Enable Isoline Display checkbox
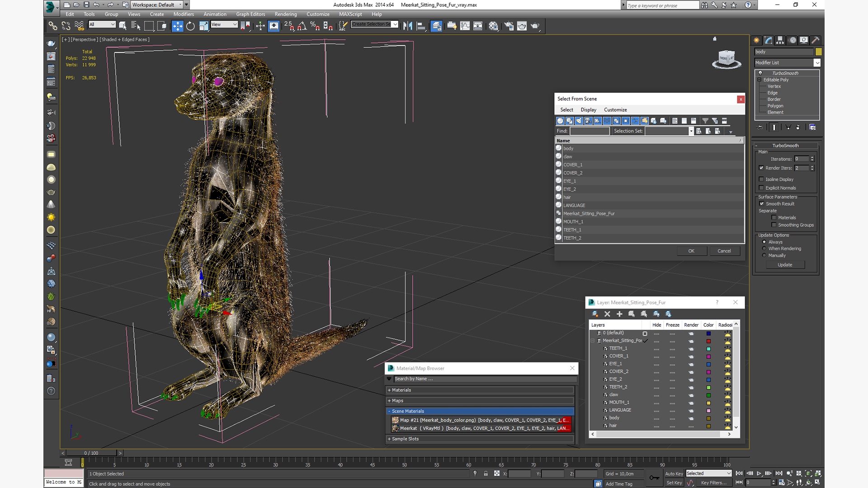The width and height of the screenshot is (868, 488). (x=761, y=179)
